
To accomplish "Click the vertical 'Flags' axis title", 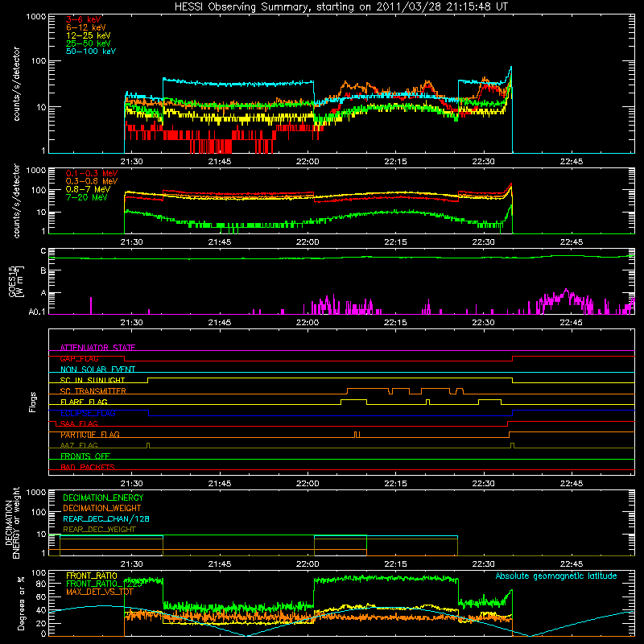I will 33,402.
